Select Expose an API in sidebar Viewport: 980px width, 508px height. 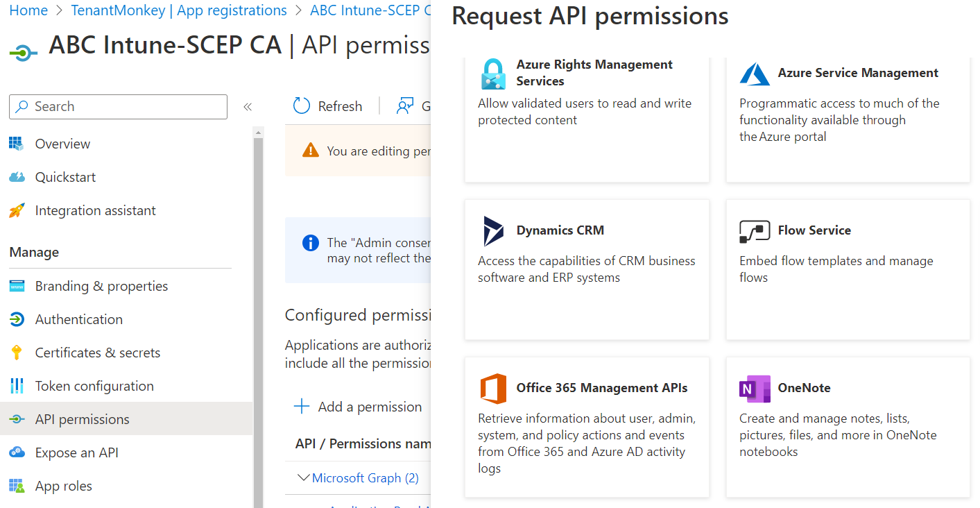[76, 452]
